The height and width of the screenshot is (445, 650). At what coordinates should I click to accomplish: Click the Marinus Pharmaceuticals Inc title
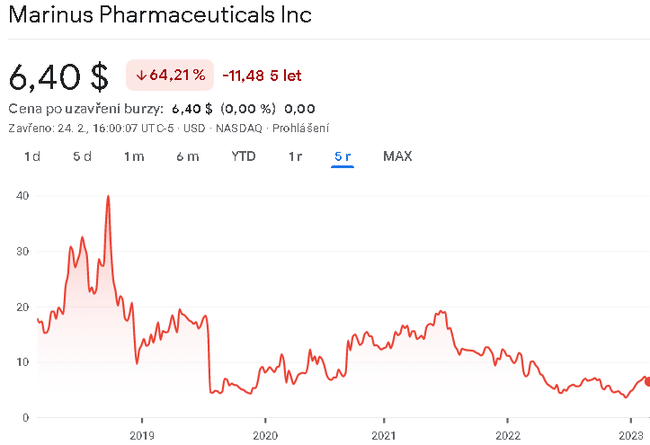(x=159, y=17)
